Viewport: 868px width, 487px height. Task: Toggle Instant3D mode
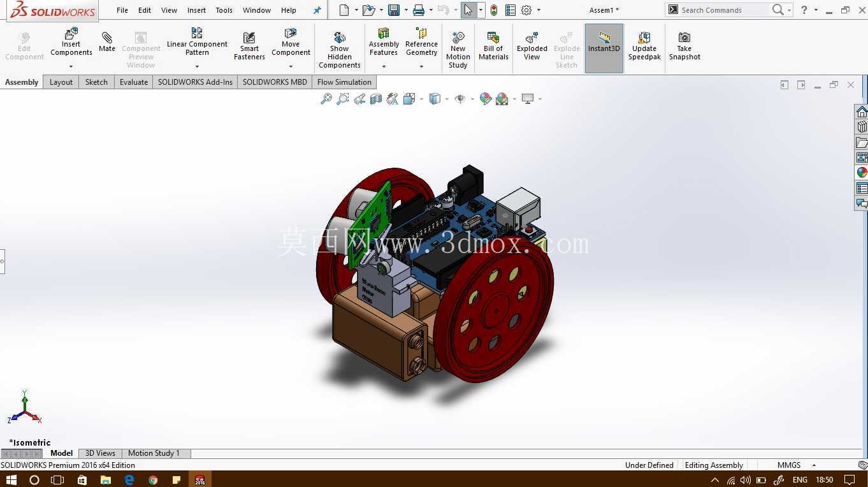point(604,48)
